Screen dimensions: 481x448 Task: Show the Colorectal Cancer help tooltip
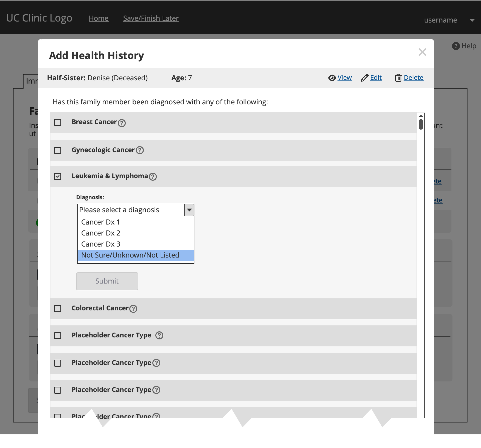tap(133, 308)
